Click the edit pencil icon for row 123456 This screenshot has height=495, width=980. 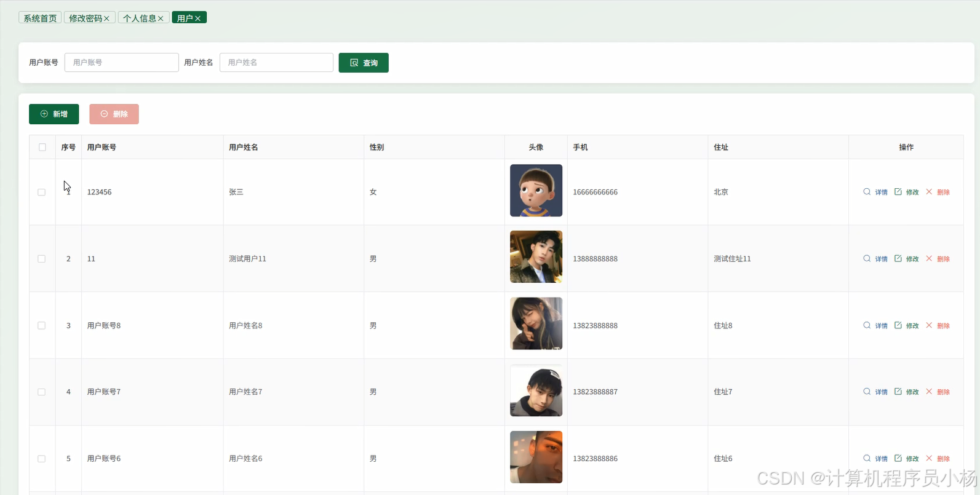point(898,192)
